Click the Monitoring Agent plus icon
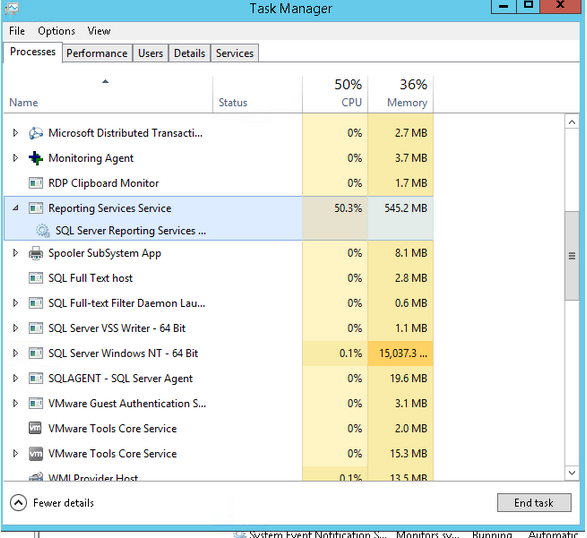 [x=36, y=158]
